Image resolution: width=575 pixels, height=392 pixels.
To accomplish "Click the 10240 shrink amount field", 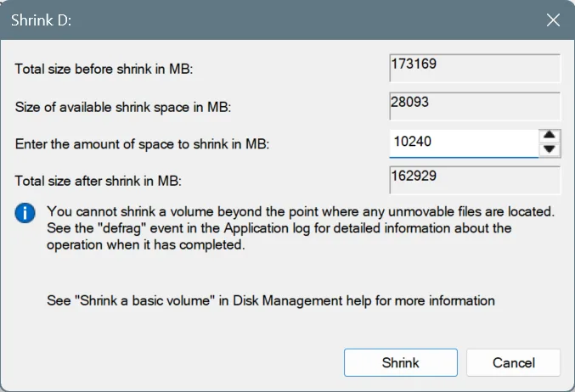I will 464,143.
